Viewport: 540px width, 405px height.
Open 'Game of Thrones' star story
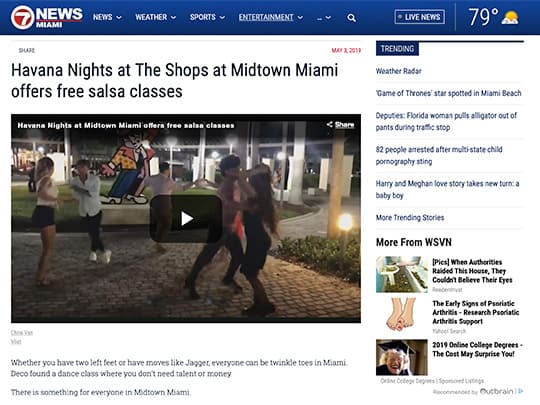(x=448, y=93)
